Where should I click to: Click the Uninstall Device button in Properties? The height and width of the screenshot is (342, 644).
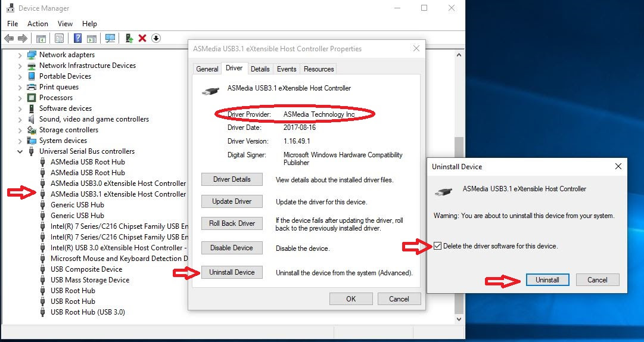pyautogui.click(x=232, y=272)
